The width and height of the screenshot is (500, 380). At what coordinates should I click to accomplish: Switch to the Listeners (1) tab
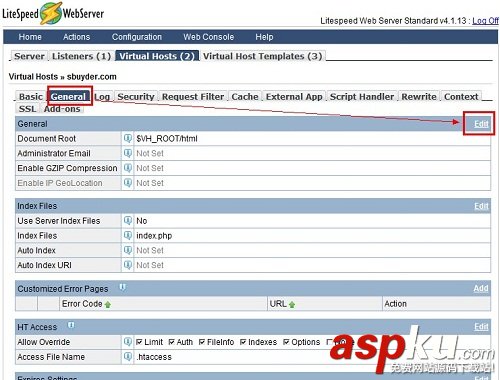point(81,56)
